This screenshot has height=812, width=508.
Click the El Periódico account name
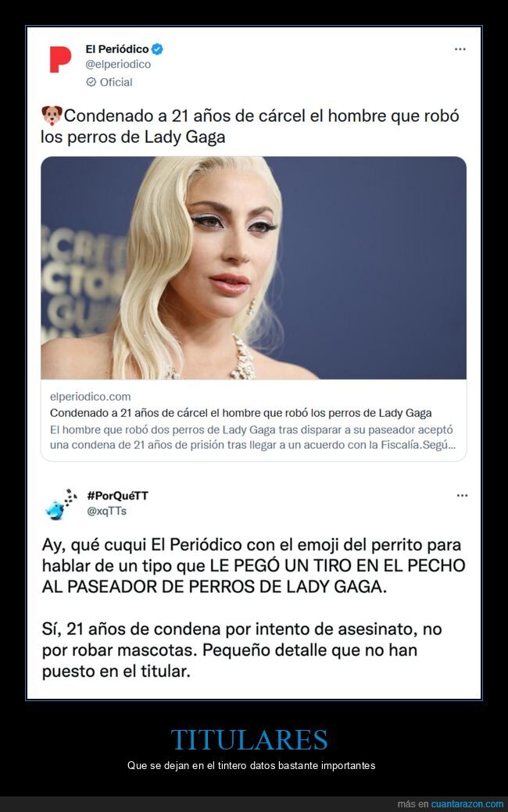point(117,49)
